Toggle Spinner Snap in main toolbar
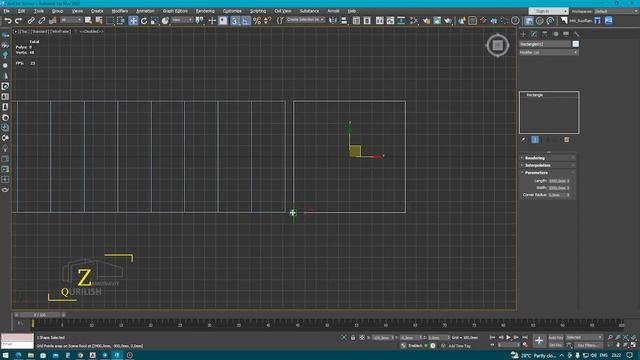Screen dimensions: 640x360 click(x=267, y=20)
